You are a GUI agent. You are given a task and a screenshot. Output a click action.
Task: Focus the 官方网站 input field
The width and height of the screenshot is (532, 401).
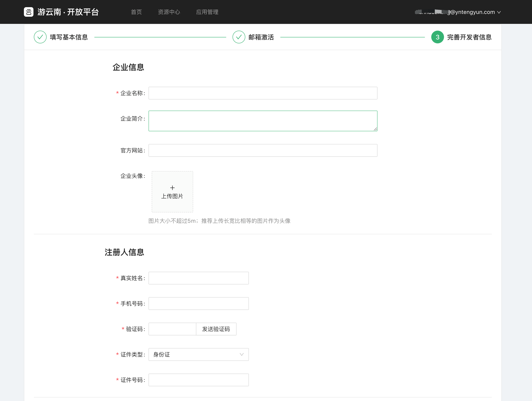pyautogui.click(x=263, y=150)
